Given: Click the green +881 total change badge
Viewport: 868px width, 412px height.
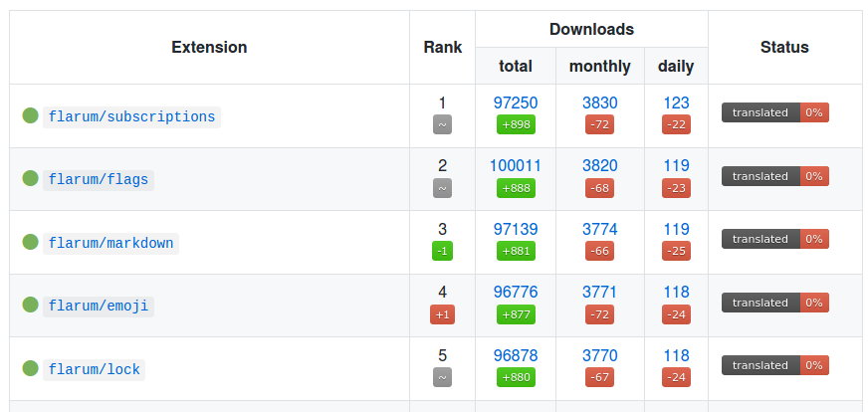Looking at the screenshot, I should (x=516, y=251).
